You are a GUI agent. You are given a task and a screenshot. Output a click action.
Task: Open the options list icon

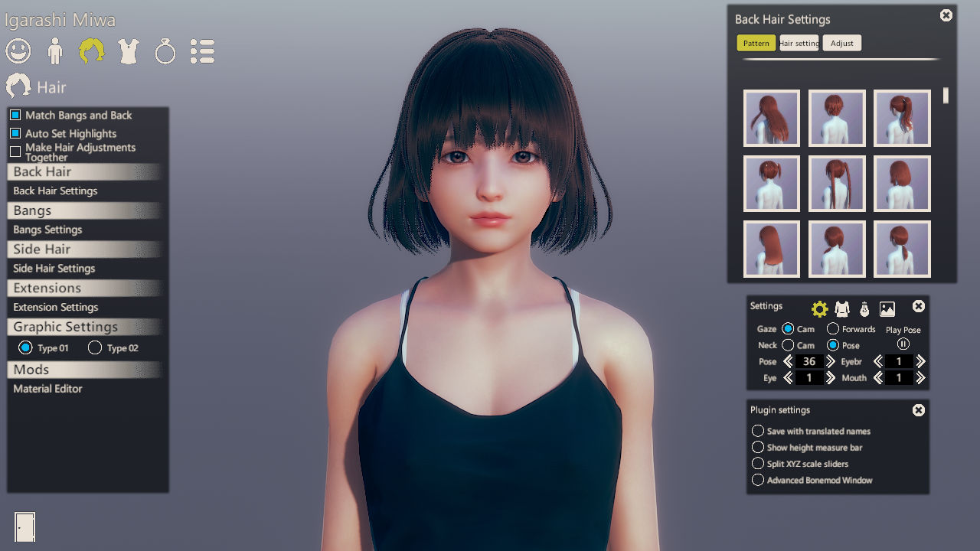point(202,51)
